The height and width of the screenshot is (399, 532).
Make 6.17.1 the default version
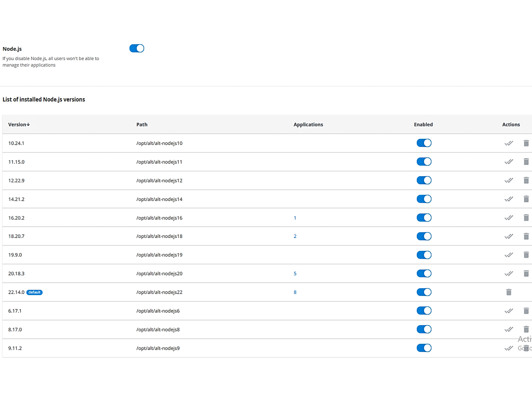509,311
